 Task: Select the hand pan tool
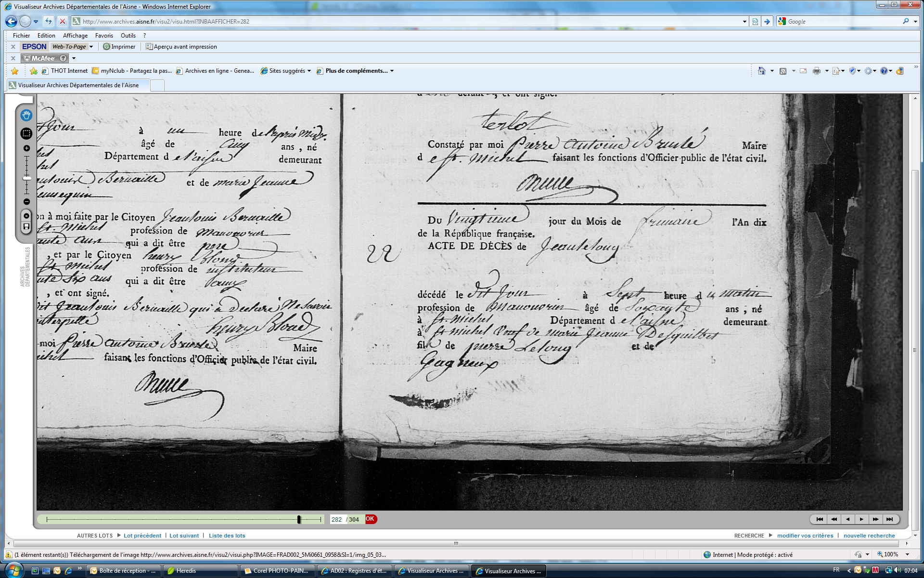coord(26,115)
